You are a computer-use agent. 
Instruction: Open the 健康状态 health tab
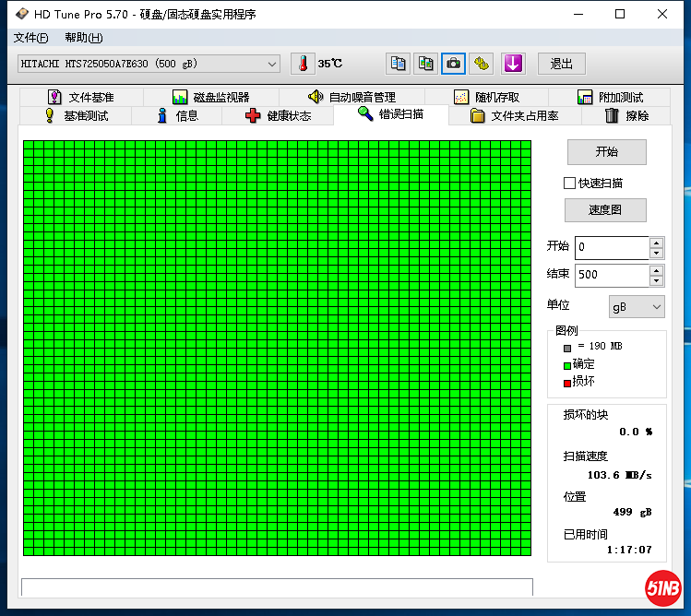click(x=279, y=115)
